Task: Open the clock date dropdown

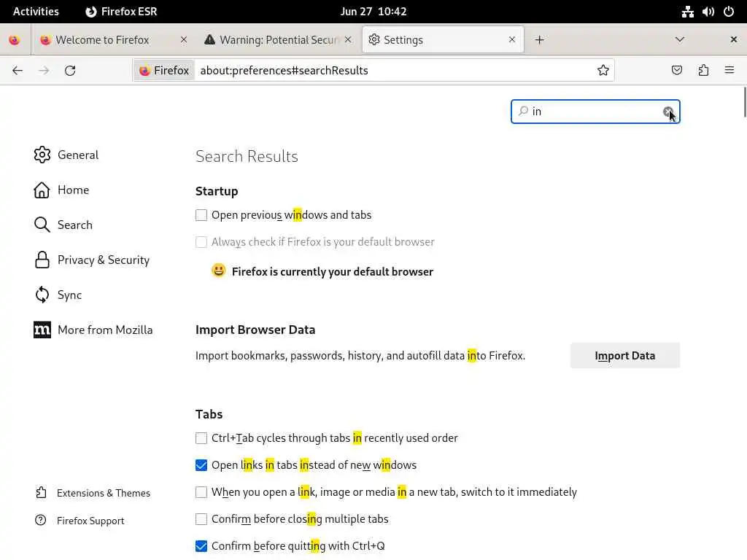Action: (373, 12)
